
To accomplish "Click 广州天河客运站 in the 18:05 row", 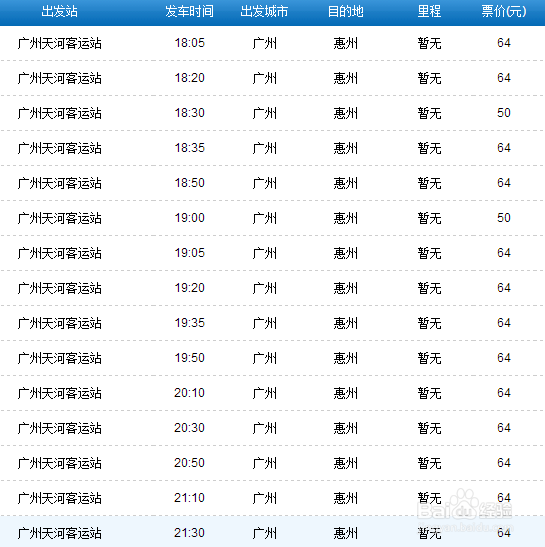I will click(60, 43).
